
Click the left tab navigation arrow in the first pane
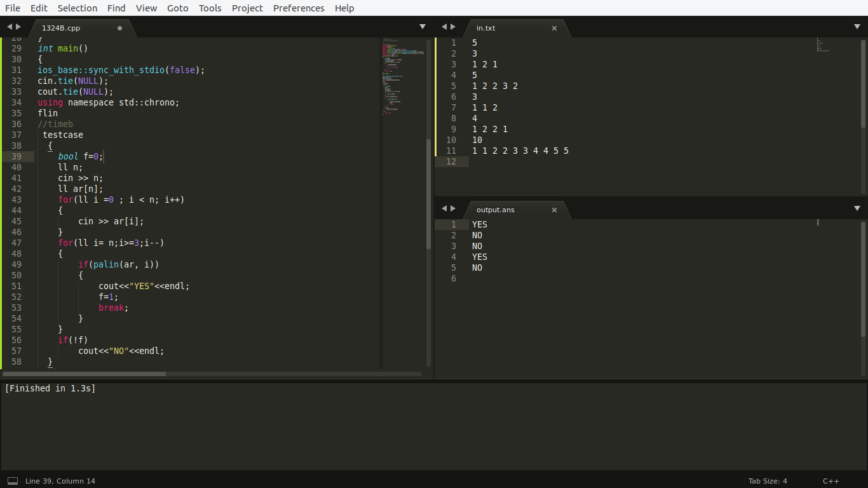10,27
